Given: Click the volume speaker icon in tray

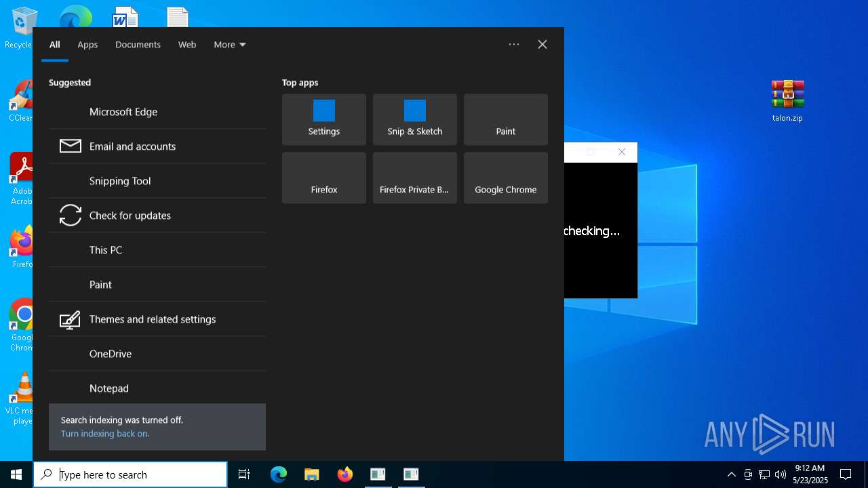Looking at the screenshot, I should pyautogui.click(x=781, y=474).
